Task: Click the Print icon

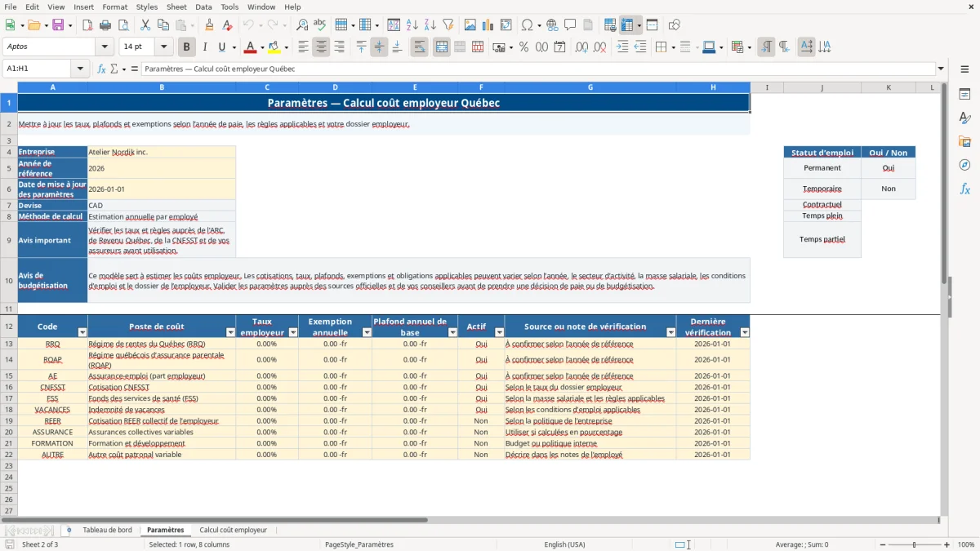Action: click(105, 25)
